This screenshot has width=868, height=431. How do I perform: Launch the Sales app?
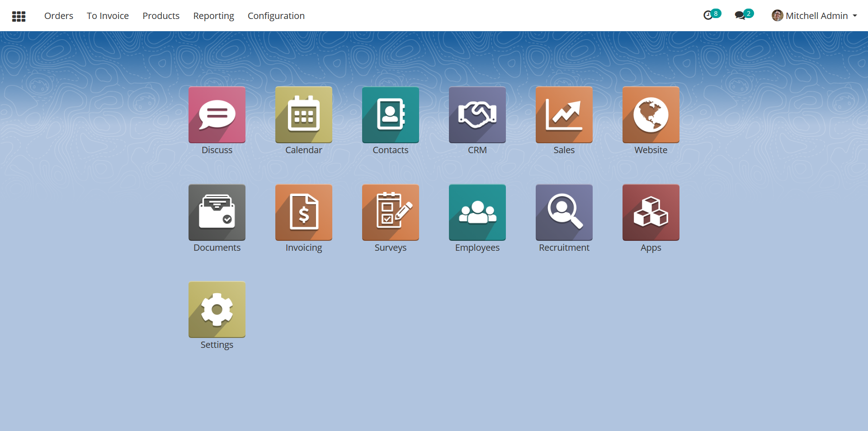(564, 115)
